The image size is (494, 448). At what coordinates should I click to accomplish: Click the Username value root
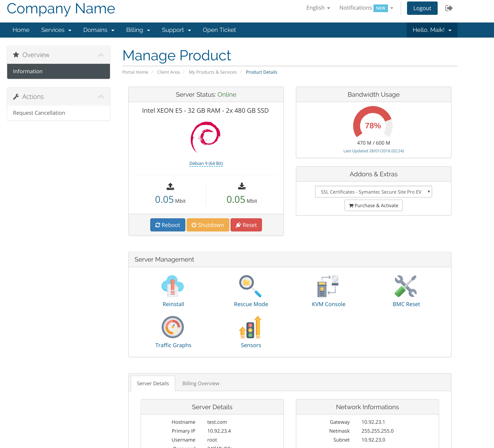212,440
